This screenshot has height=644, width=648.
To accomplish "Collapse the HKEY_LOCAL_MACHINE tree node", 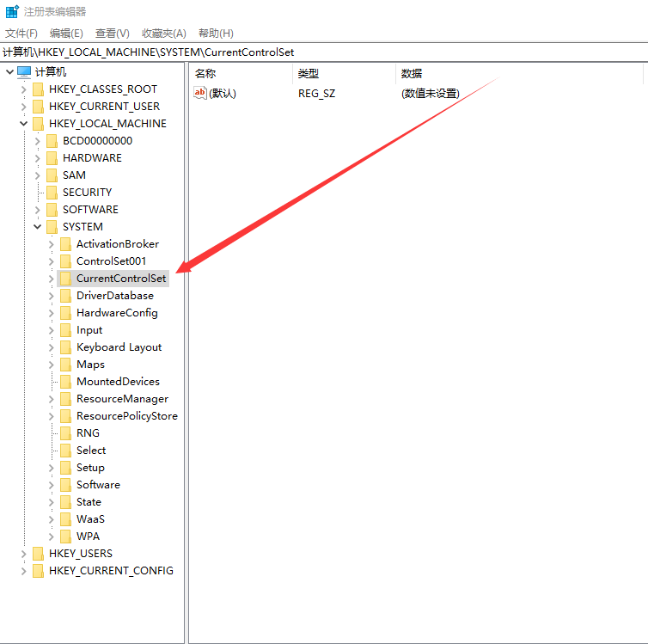I will tap(23, 124).
